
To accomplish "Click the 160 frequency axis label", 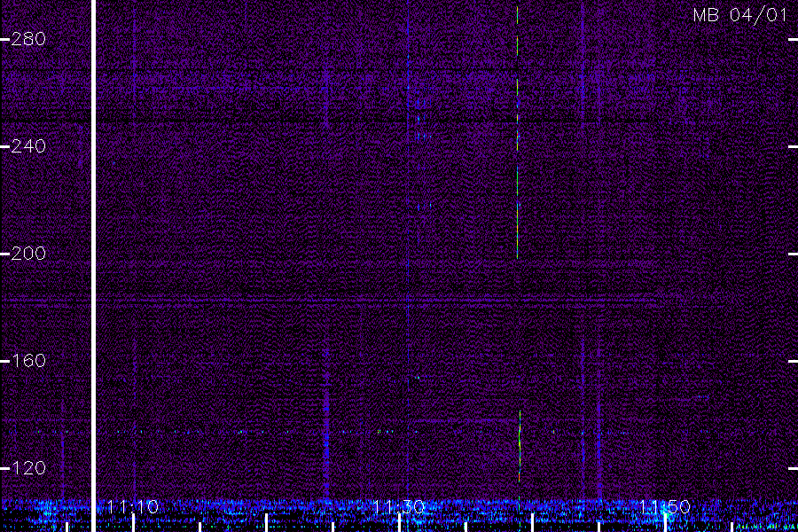I will 28,361.
